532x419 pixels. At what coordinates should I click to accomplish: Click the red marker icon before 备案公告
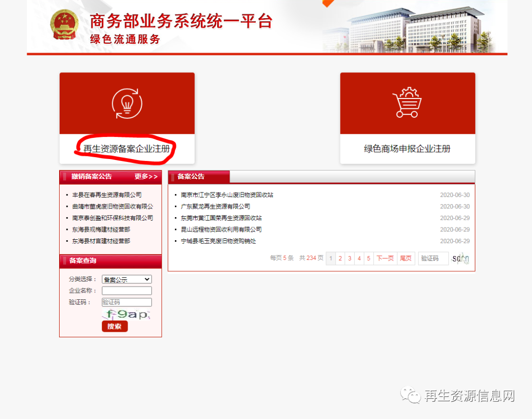[173, 177]
